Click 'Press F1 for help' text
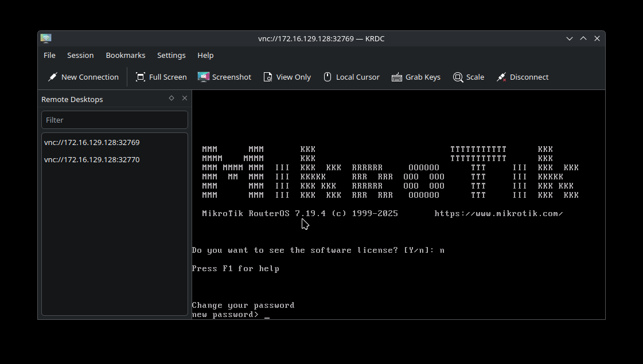 [235, 269]
